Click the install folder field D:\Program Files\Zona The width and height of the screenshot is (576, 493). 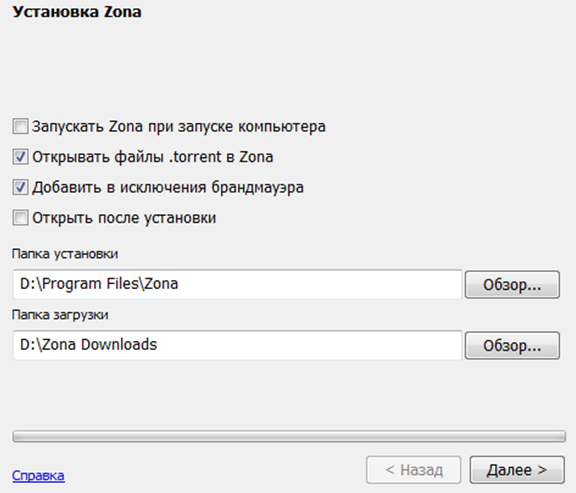point(237,284)
